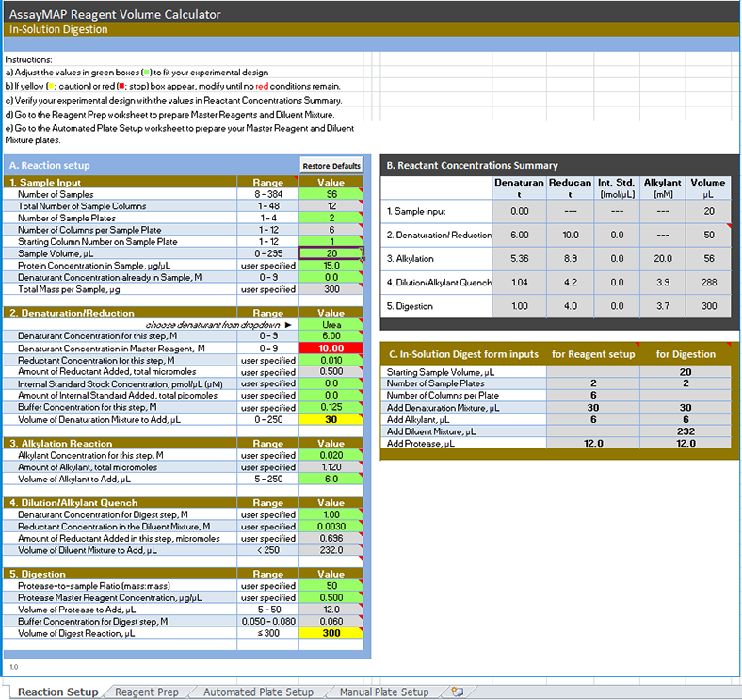Viewport: 742px width, 700px height.
Task: Click the Volume of Alkylant to Add 6.0 cell
Action: point(331,479)
